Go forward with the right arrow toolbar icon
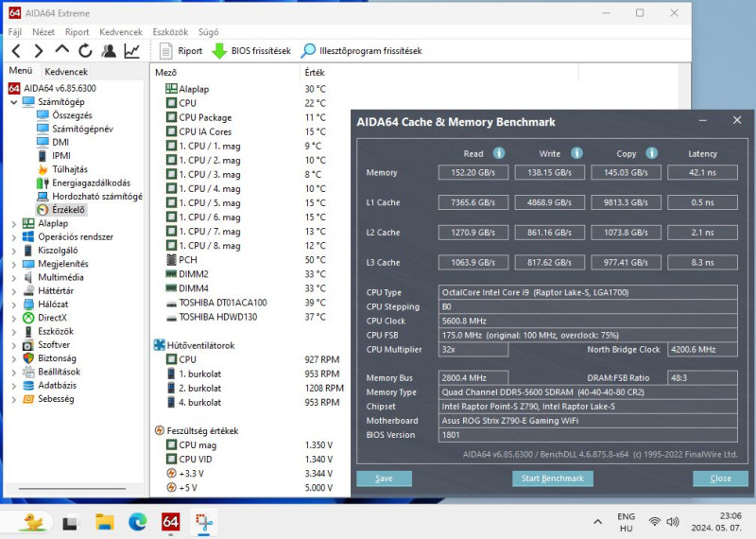Screen dimensions: 756x539 [39, 51]
